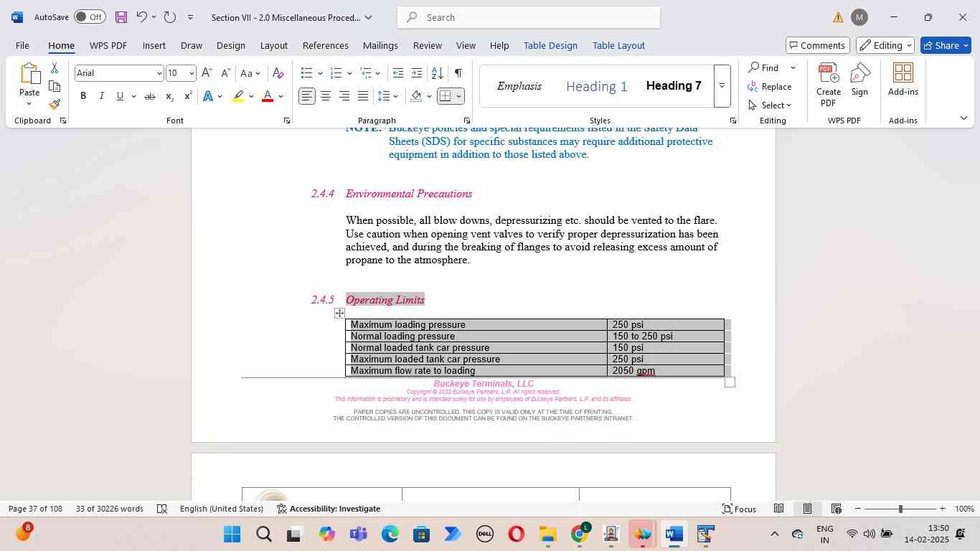Viewport: 980px width, 551px height.
Task: Click the Copy icon in Clipboard group
Action: 55,87
